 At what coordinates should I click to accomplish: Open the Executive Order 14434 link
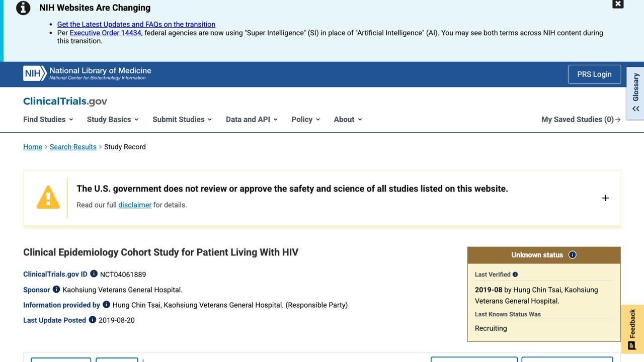point(106,33)
